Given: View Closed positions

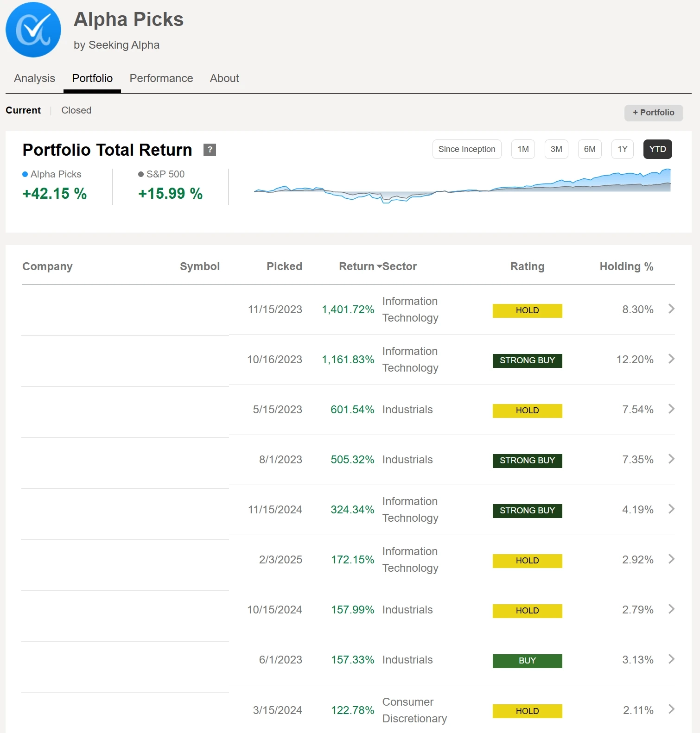Looking at the screenshot, I should click(76, 110).
